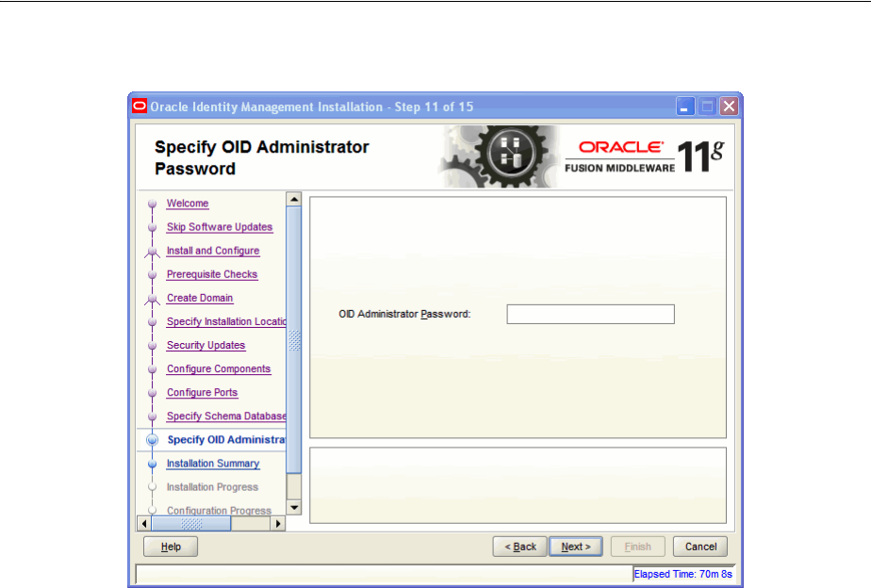Click the up arrow of sidebar scrollbar

point(294,199)
